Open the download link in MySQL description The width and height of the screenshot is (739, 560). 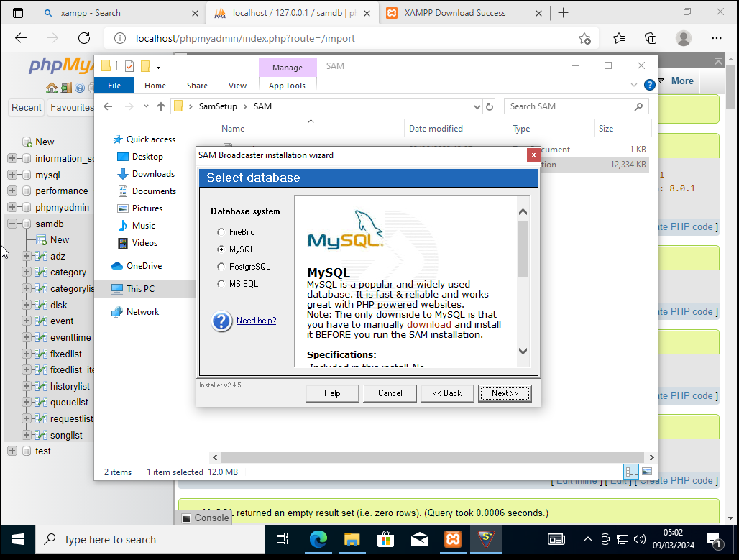pyautogui.click(x=429, y=324)
